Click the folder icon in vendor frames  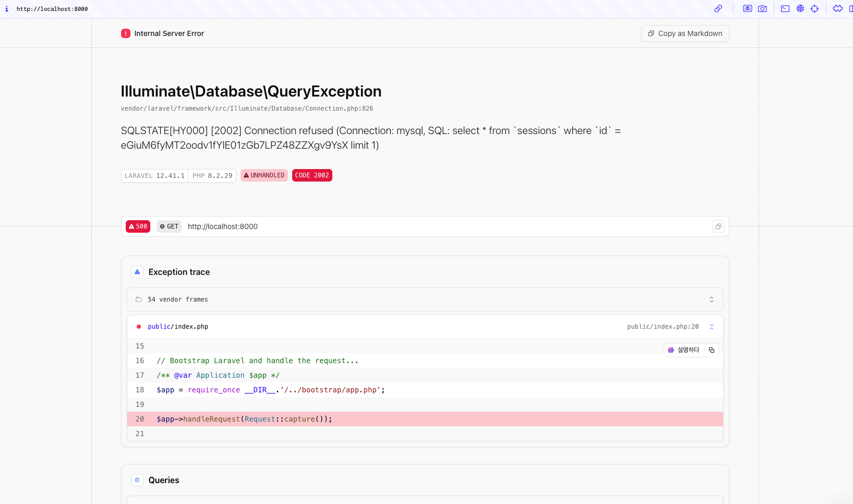coord(139,299)
